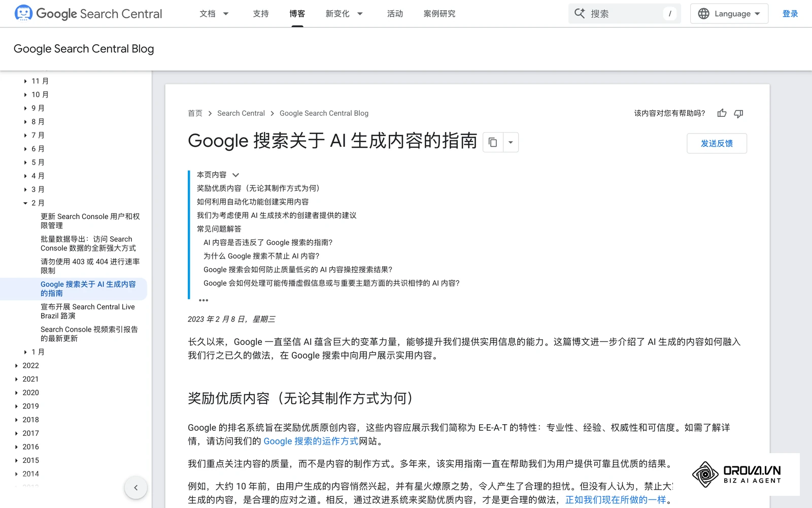Open 更新 Search Console 用户和权限管理 post
The height and width of the screenshot is (508, 812).
[90, 221]
